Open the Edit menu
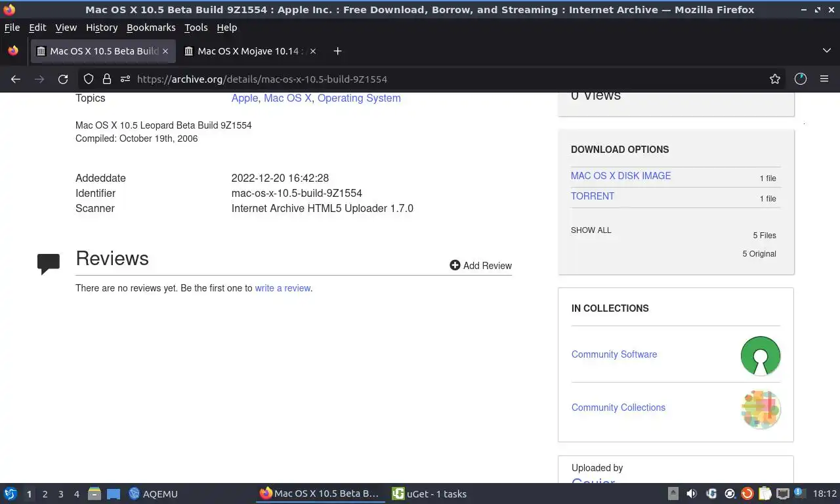The height and width of the screenshot is (504, 840). [x=37, y=28]
